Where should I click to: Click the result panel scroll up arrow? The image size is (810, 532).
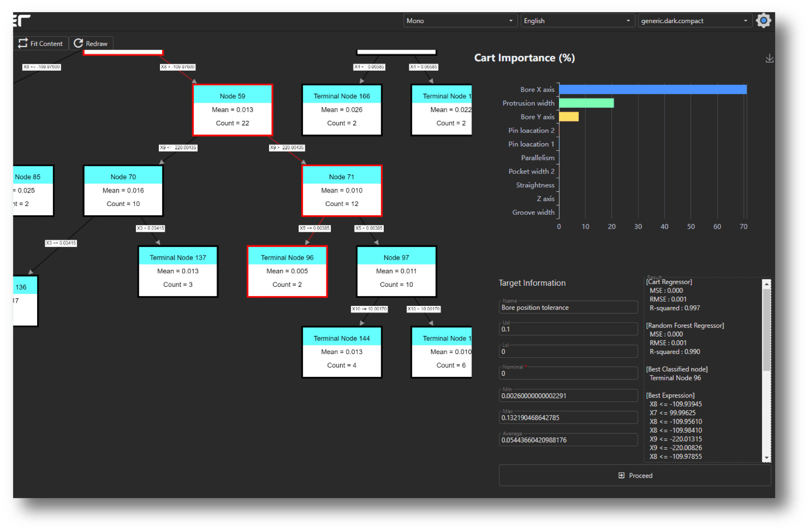(x=766, y=284)
